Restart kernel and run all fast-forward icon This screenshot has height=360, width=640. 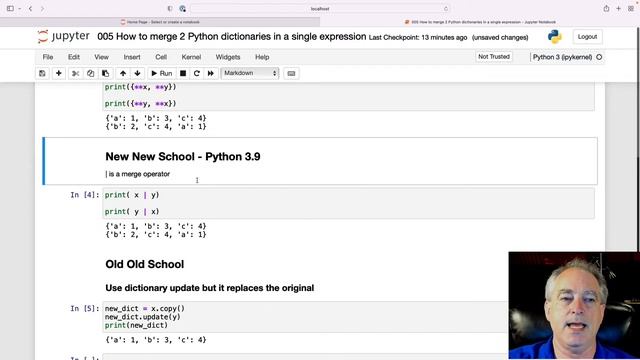point(211,73)
